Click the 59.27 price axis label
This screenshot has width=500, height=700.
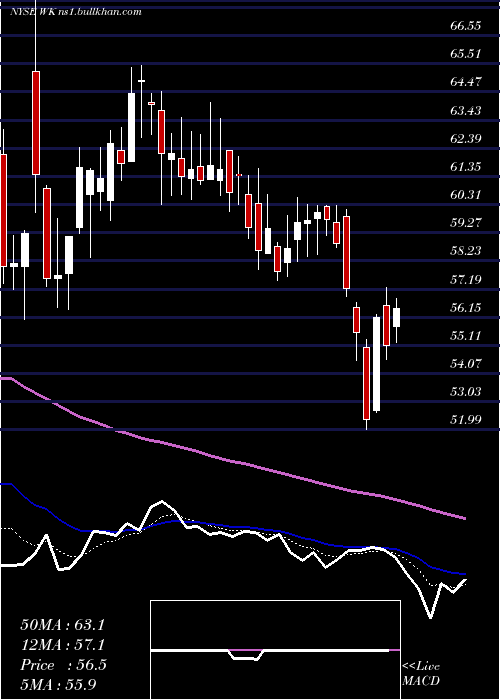coord(466,223)
